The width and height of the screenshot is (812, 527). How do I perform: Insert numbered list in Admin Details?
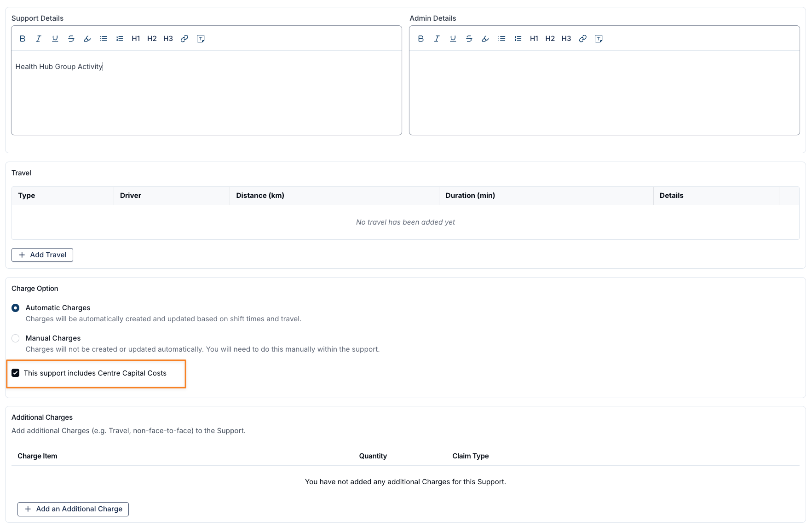518,39
